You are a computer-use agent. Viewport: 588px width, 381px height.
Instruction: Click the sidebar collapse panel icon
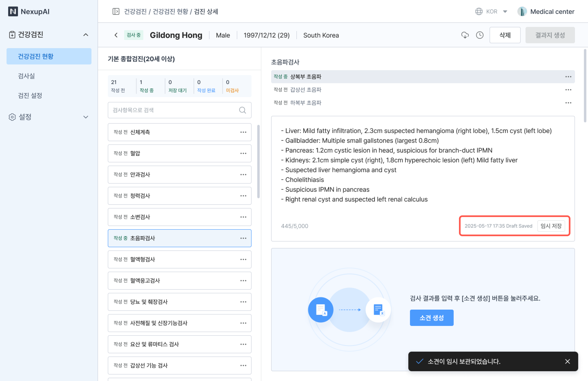point(116,11)
